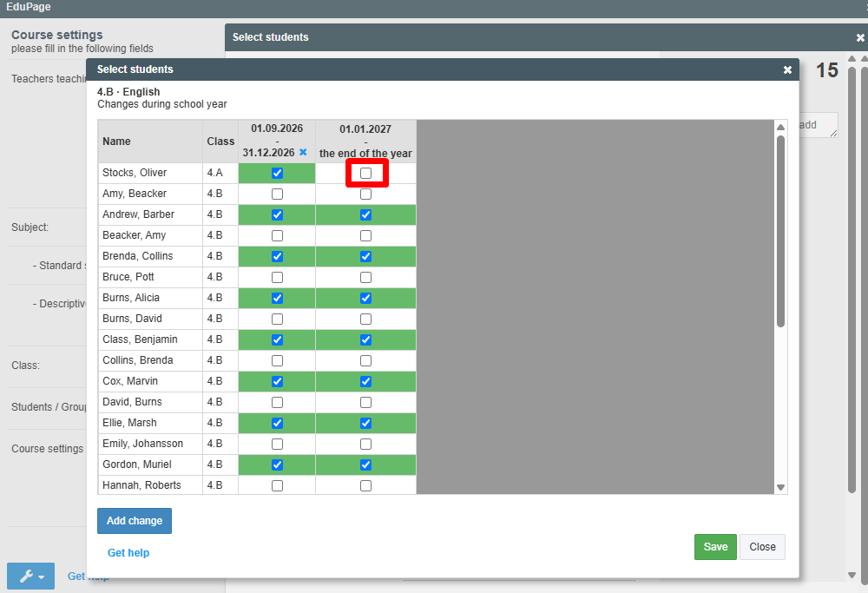The image size is (868, 593).
Task: Check Collins, Brenda for the 01.01.2027 period
Action: coord(366,361)
